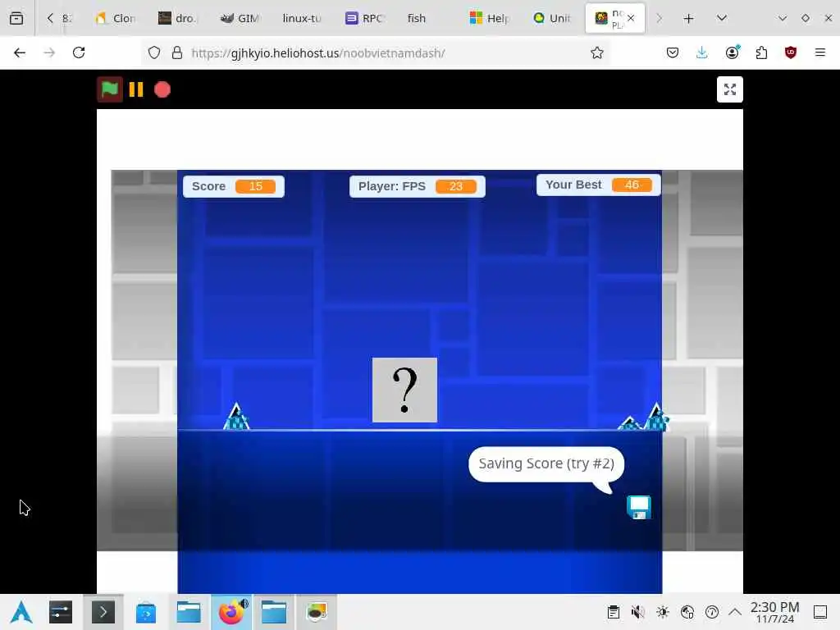The image size is (840, 630).
Task: Show desktop button in taskbar
Action: point(820,612)
